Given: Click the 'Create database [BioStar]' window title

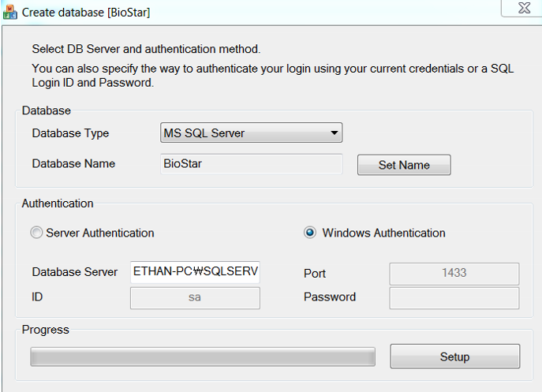Looking at the screenshot, I should pos(86,13).
